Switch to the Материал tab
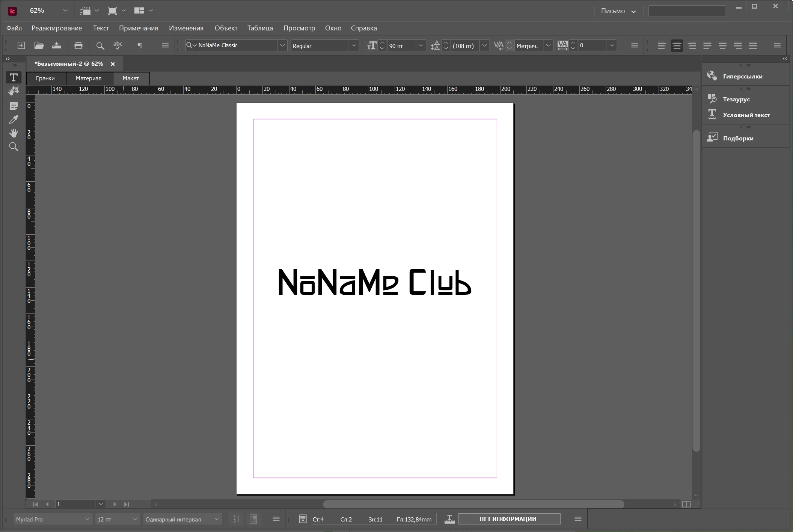793x532 pixels. tap(89, 78)
